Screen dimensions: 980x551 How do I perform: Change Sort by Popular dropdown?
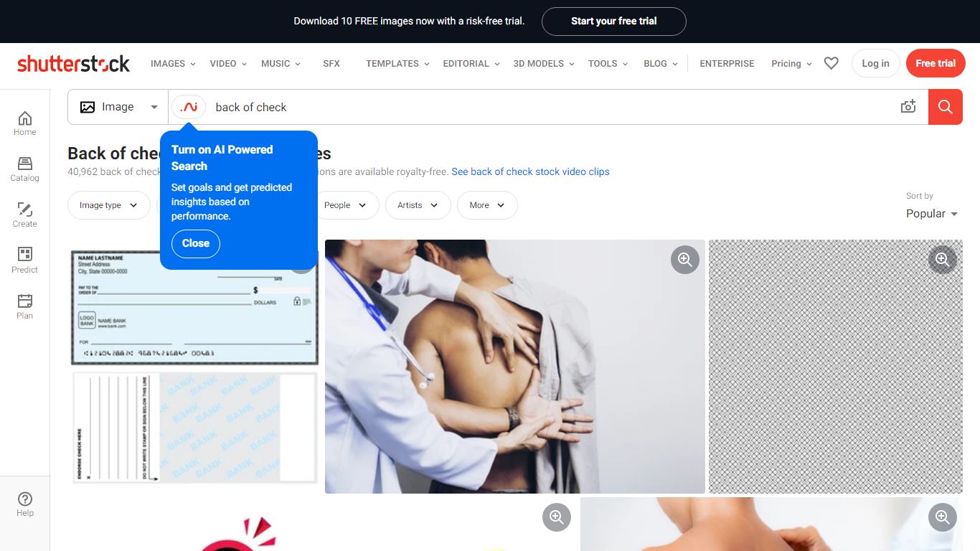[932, 214]
